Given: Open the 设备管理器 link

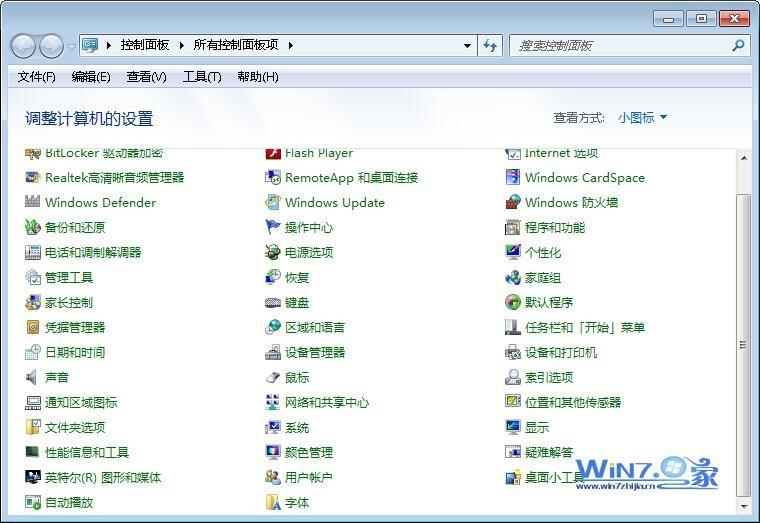Looking at the screenshot, I should point(315,352).
